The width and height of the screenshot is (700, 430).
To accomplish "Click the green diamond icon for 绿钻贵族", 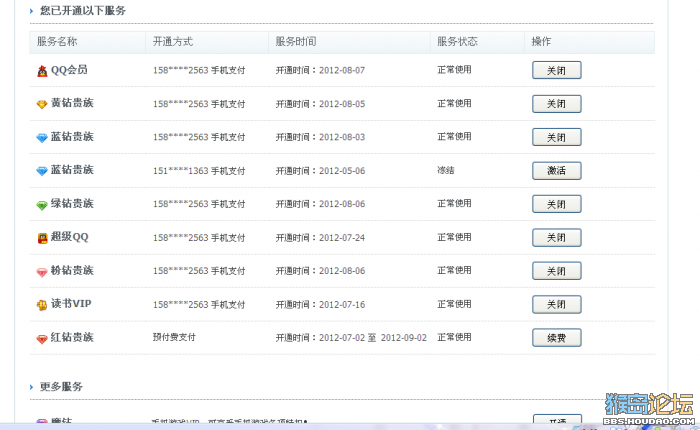I will click(42, 205).
